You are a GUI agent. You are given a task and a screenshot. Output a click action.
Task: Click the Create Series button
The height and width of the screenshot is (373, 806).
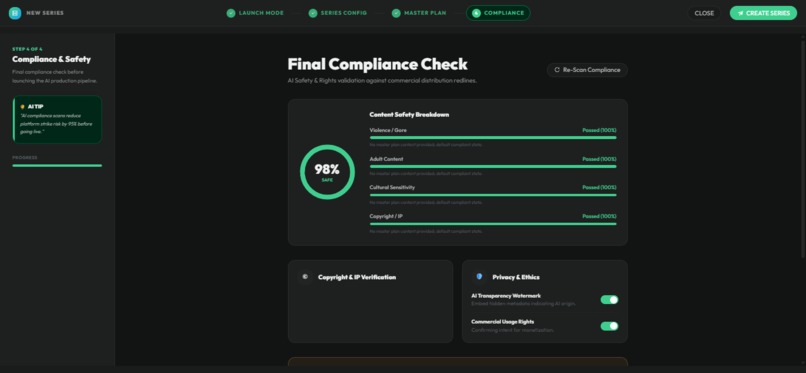pos(763,13)
